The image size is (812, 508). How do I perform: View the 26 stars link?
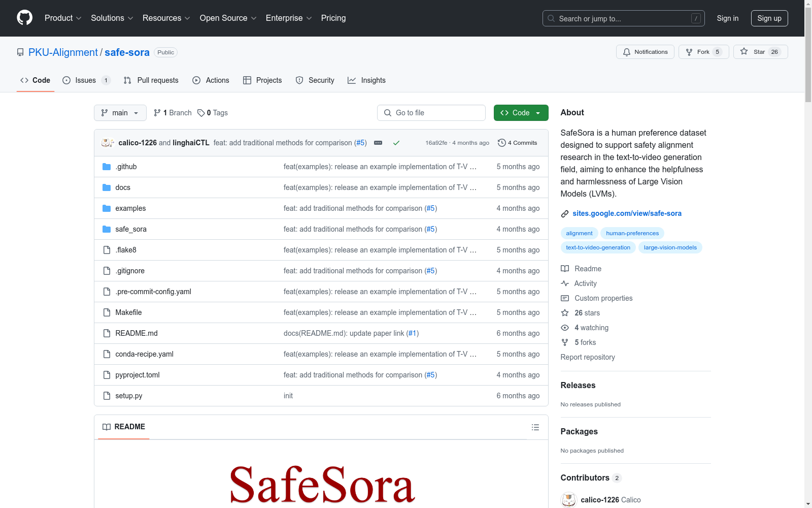581,313
